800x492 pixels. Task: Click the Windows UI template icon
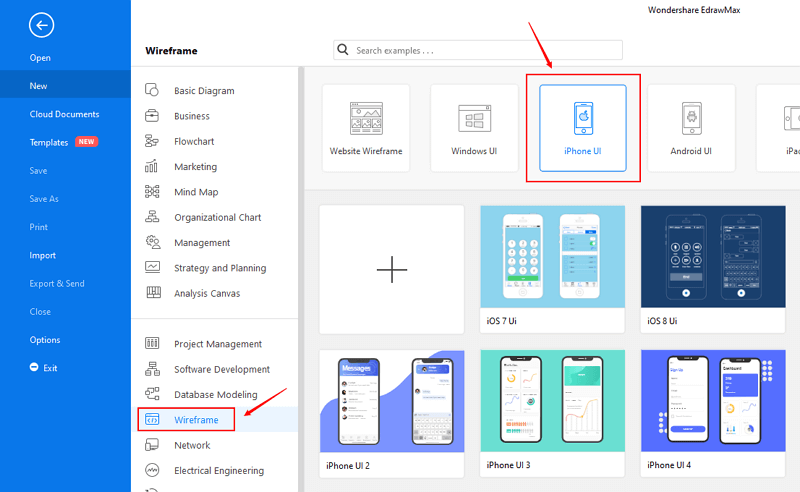[x=474, y=118]
